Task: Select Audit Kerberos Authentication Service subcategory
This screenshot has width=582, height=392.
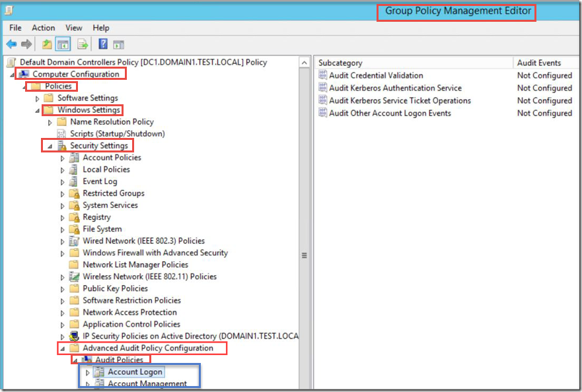Action: [x=395, y=88]
